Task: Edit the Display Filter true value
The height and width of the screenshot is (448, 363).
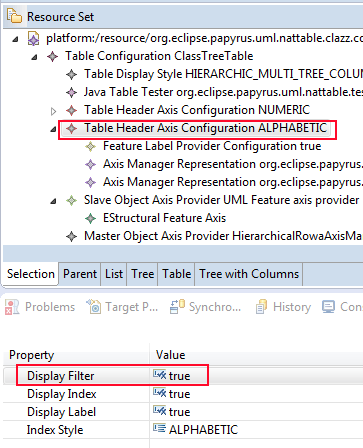Action: pos(179,376)
